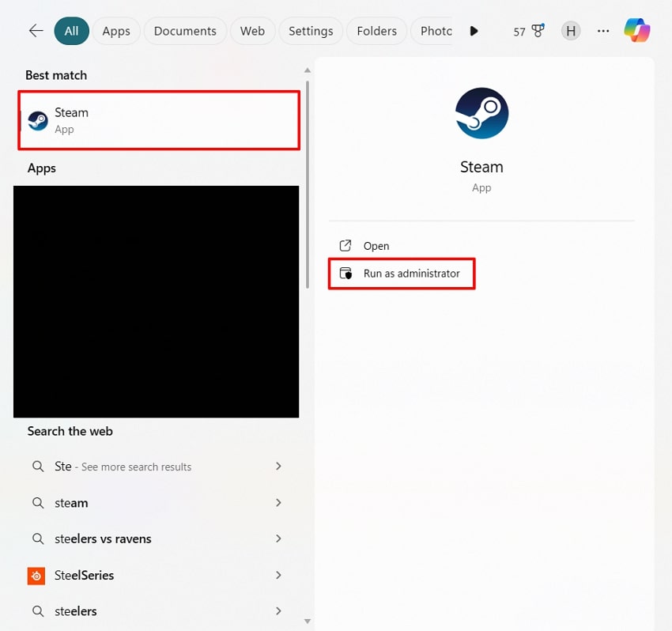Click Run as administrator

(402, 274)
